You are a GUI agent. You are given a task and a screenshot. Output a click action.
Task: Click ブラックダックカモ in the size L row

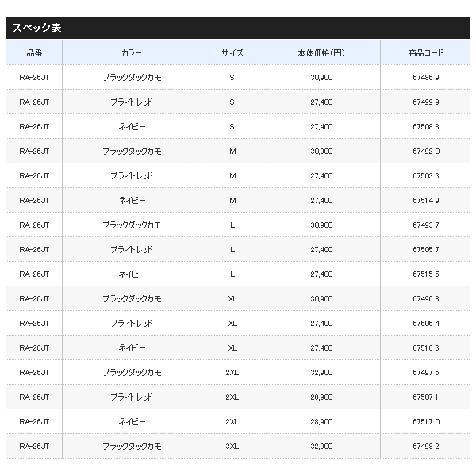[x=132, y=225]
